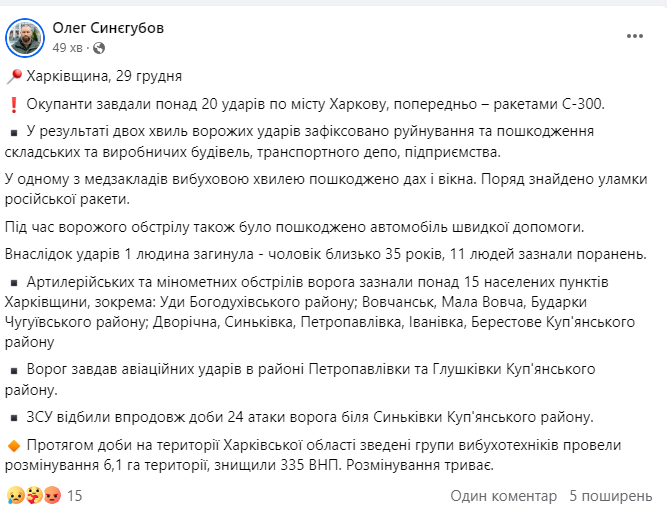Open the three-dot post options menu
This screenshot has width=667, height=516.
(x=635, y=36)
